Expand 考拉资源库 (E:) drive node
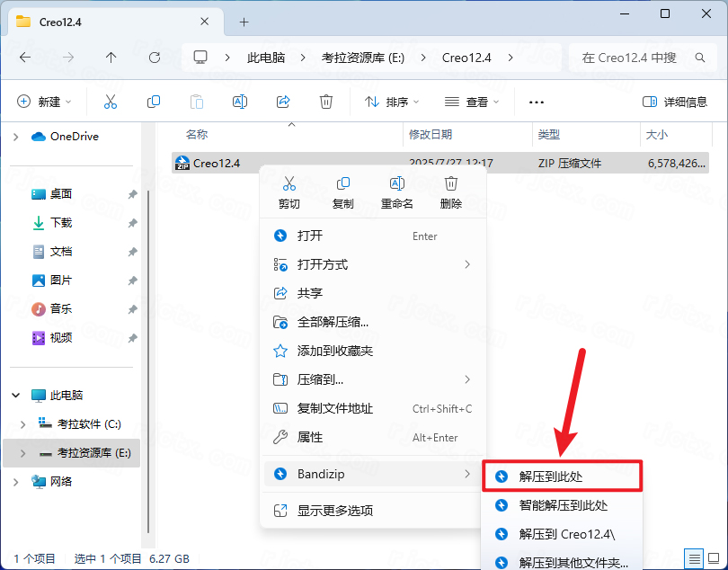The height and width of the screenshot is (570, 728). pos(22,453)
